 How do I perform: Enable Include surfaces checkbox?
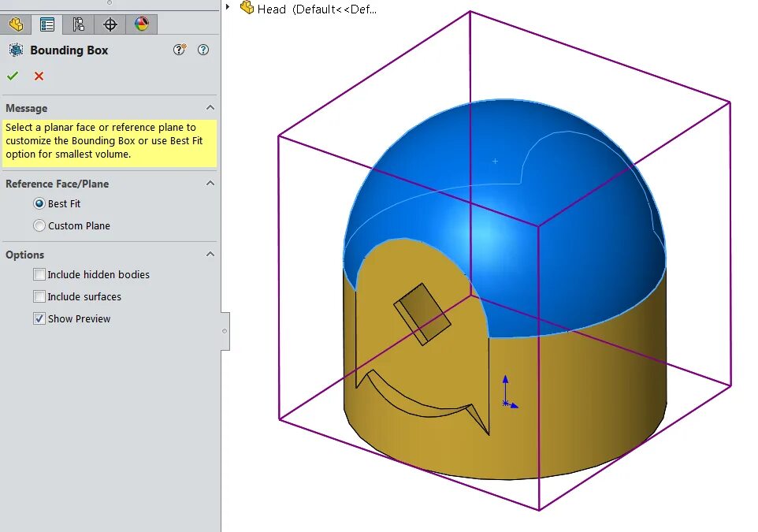(x=39, y=296)
